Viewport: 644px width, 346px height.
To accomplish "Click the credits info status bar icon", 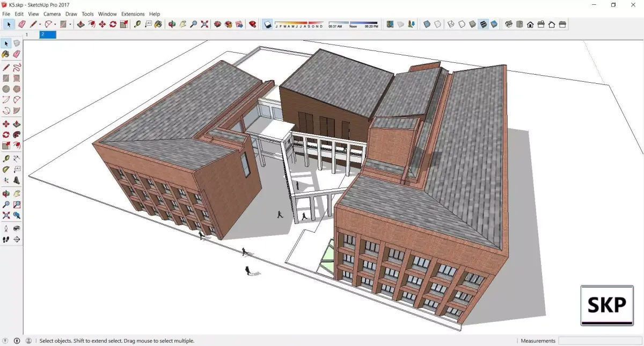I will click(x=17, y=341).
